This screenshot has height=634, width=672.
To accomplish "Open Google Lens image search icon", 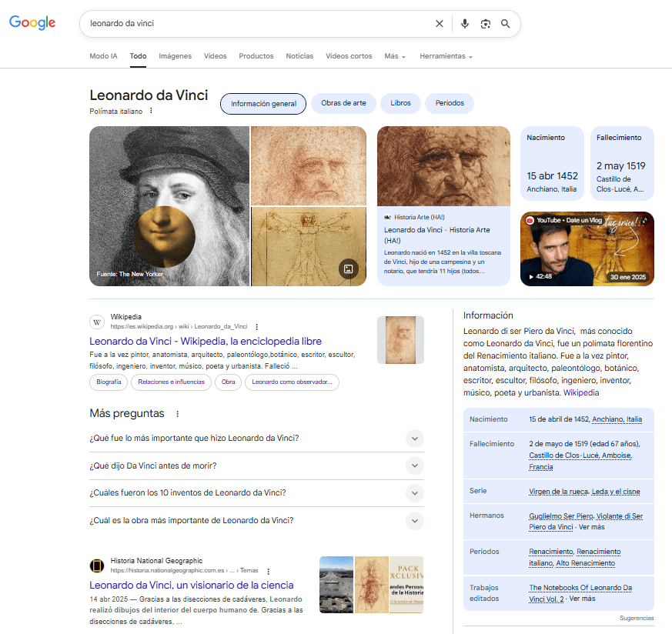I will pyautogui.click(x=485, y=24).
